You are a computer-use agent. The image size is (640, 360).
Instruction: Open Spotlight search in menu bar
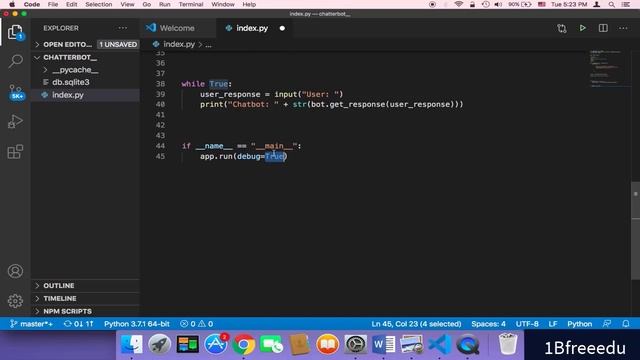point(611,4)
